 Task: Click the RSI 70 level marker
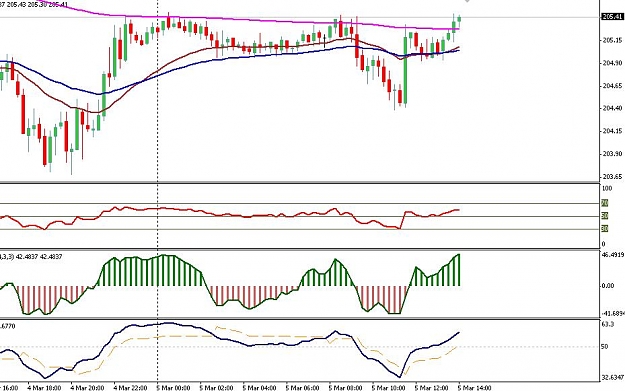(605, 203)
